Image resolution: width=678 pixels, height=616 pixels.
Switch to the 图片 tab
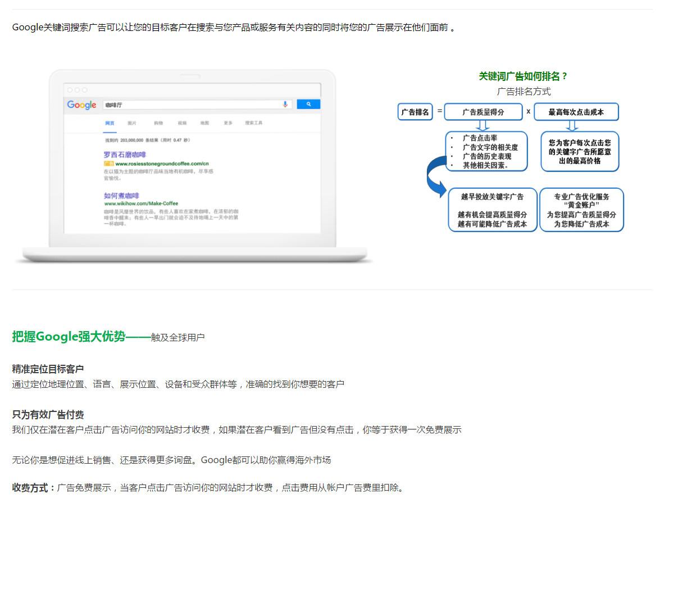(132, 123)
